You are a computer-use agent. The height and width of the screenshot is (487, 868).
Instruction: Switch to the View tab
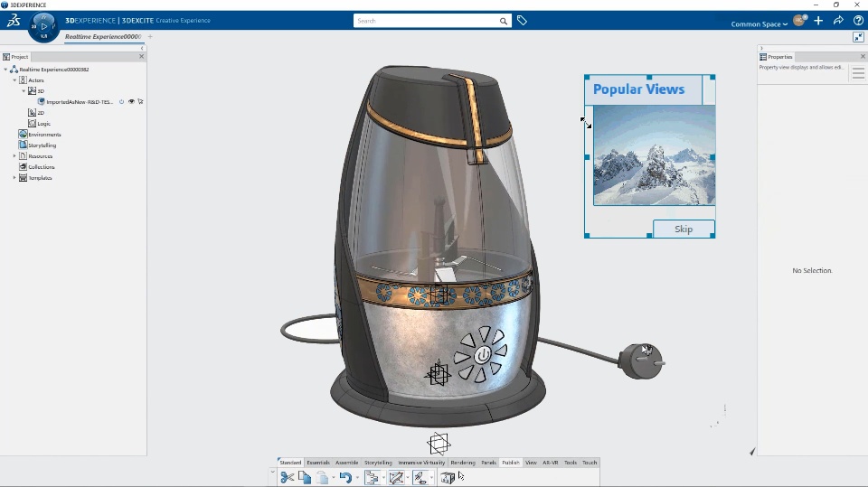pos(531,463)
